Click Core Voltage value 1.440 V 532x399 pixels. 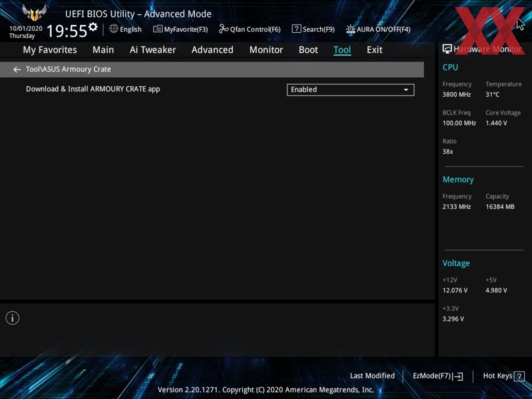(496, 123)
